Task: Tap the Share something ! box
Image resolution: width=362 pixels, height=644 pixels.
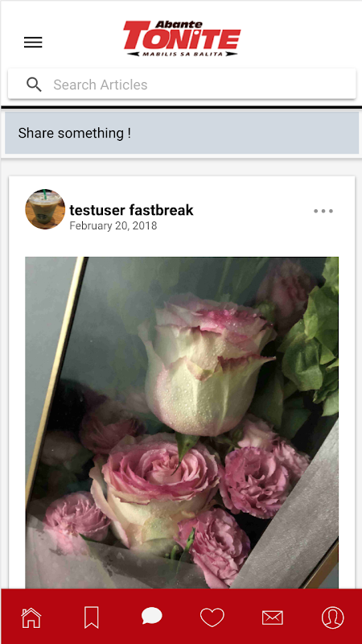Action: click(182, 133)
